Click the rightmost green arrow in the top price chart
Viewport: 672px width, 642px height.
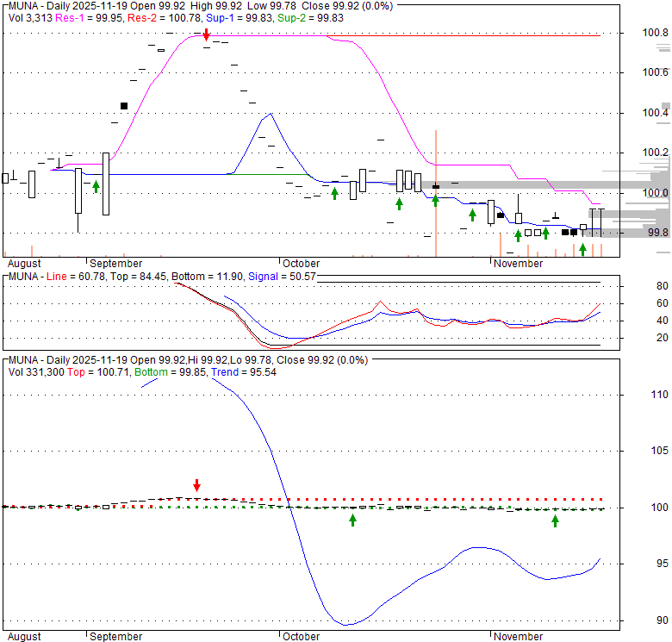point(583,249)
